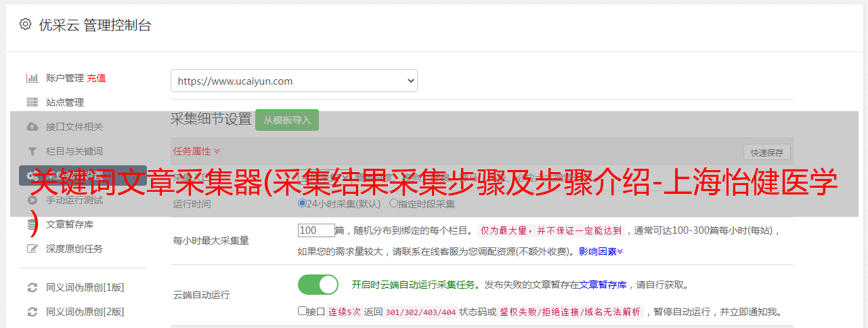Open 站点管理 in the sidebar

click(65, 102)
